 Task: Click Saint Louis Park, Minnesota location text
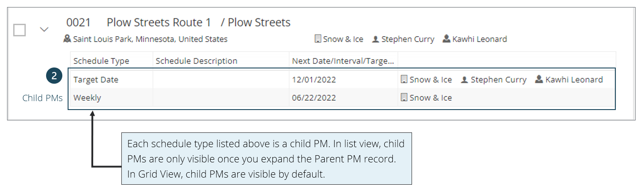click(150, 39)
